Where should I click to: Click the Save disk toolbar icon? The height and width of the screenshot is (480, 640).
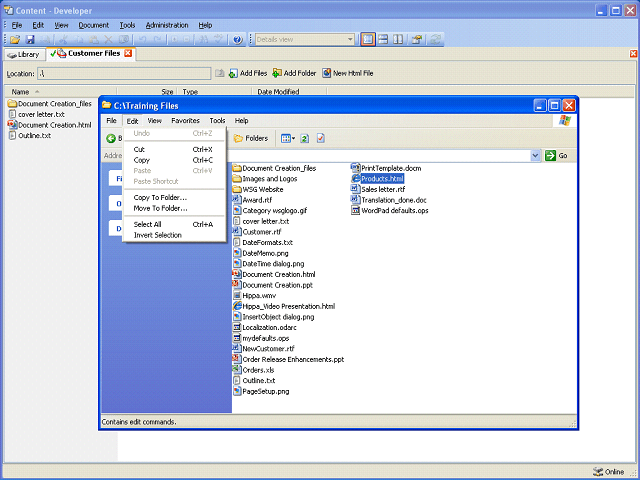pos(30,40)
